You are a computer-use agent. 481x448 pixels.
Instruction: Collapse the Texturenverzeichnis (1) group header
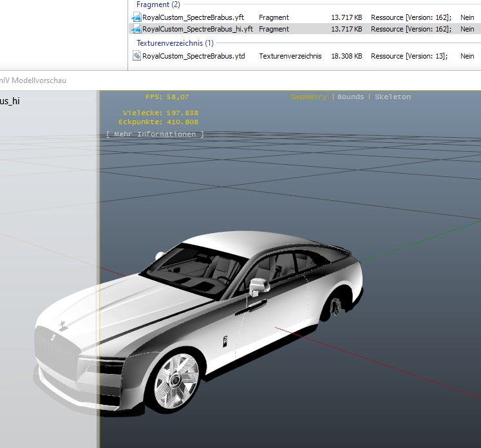pos(175,43)
